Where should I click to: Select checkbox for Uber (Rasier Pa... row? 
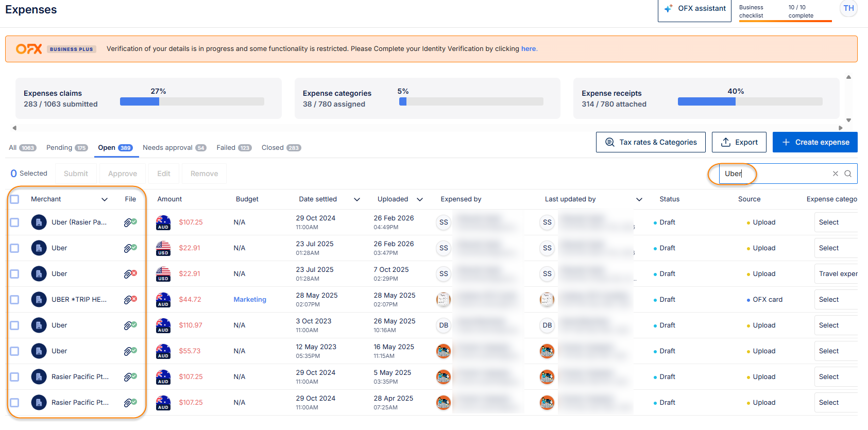point(14,222)
